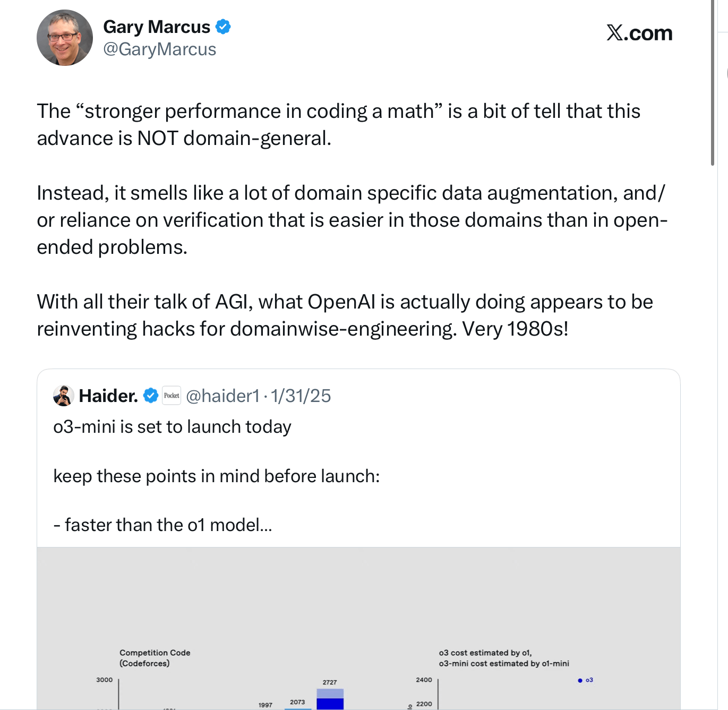Open the Gary Marcus display name
The height and width of the screenshot is (710, 728).
pos(157,27)
